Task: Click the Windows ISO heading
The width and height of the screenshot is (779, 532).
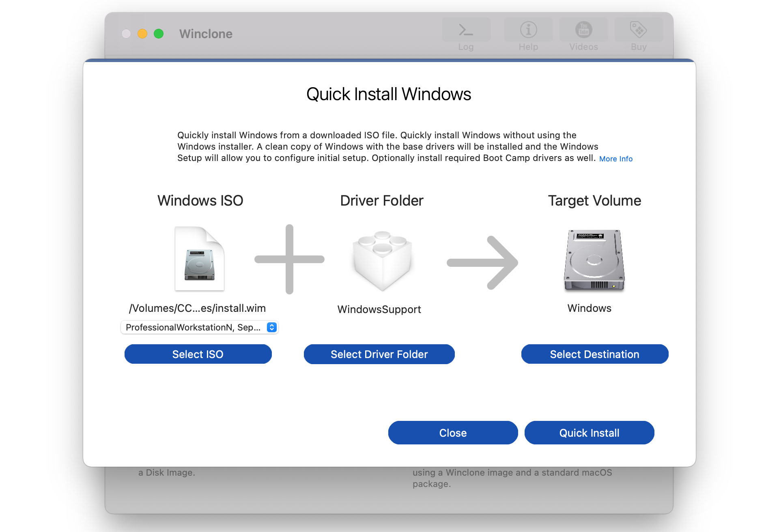Action: pyautogui.click(x=200, y=201)
